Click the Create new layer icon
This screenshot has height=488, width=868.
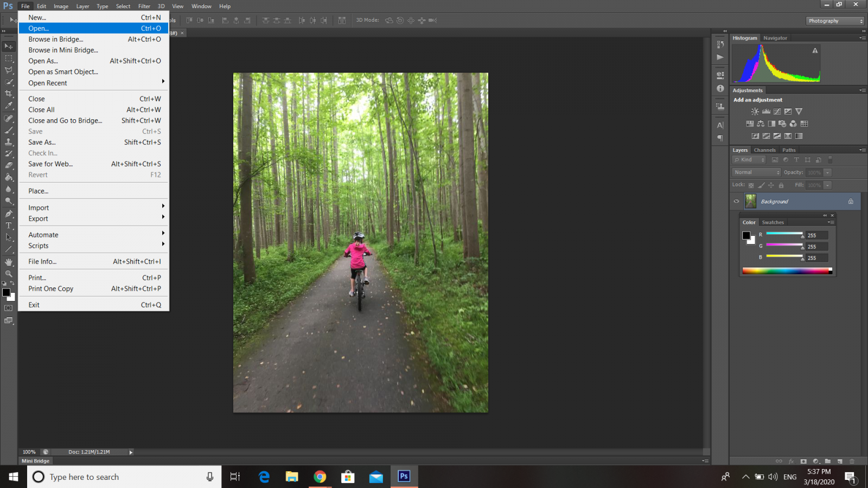click(x=840, y=461)
